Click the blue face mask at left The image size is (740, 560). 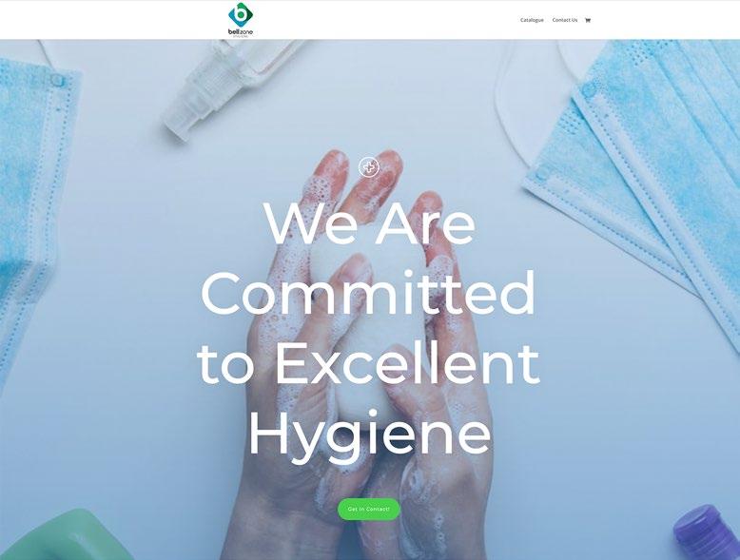[x=33, y=212]
